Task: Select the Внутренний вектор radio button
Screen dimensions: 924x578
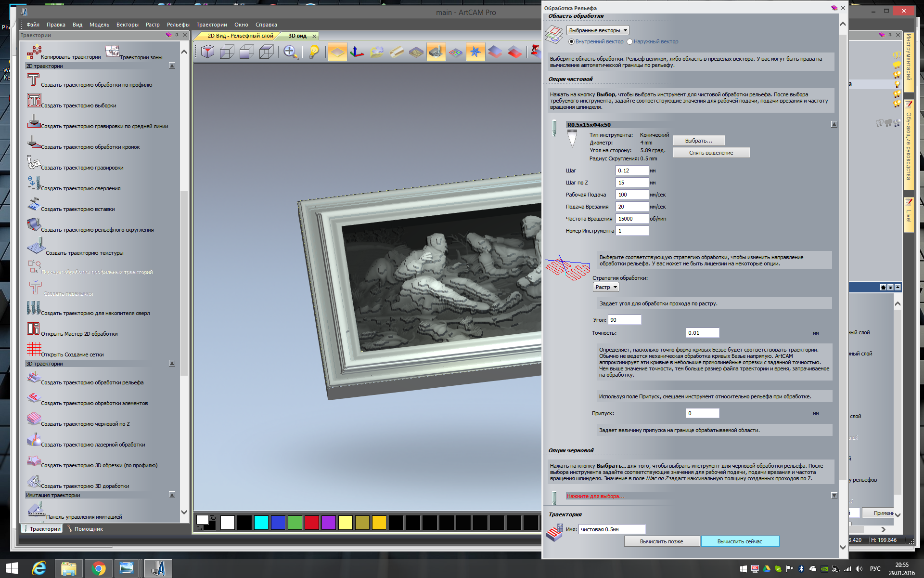Action: pyautogui.click(x=572, y=42)
